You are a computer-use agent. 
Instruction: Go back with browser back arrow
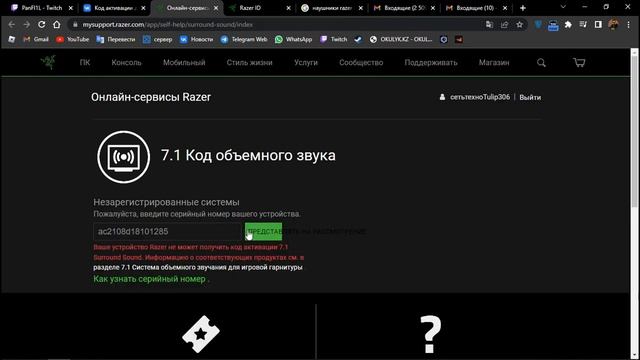(11, 24)
